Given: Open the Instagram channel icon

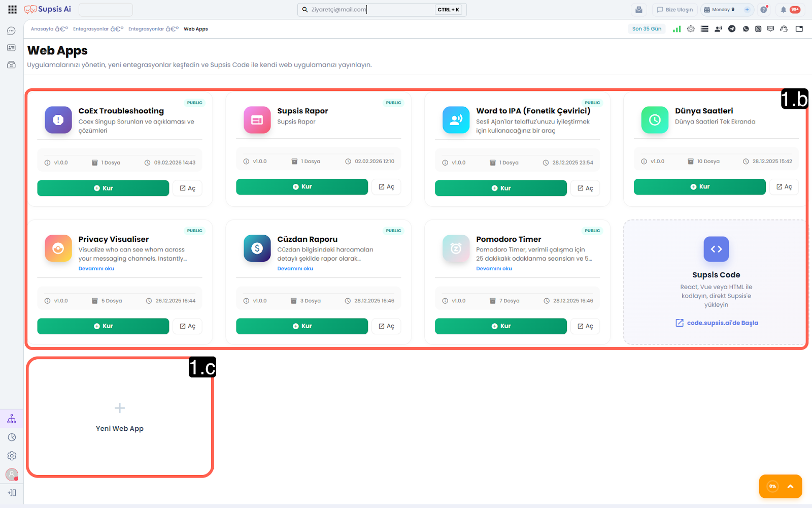Looking at the screenshot, I should point(758,29).
